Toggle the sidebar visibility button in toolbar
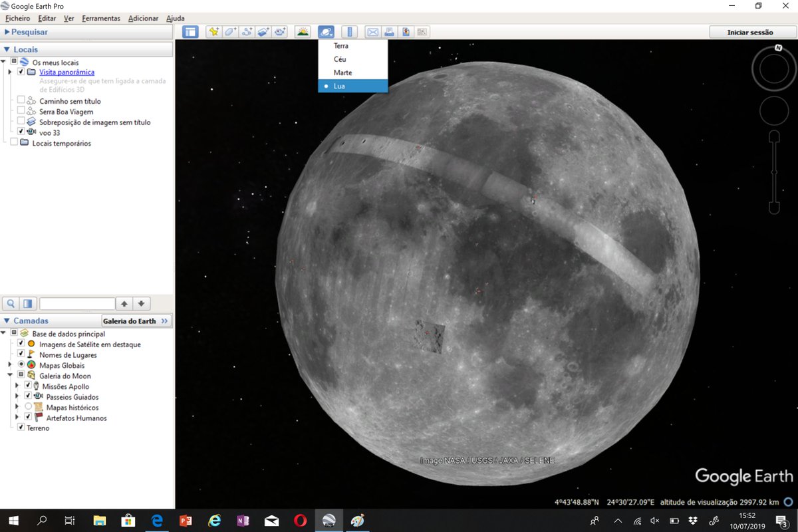 click(191, 31)
